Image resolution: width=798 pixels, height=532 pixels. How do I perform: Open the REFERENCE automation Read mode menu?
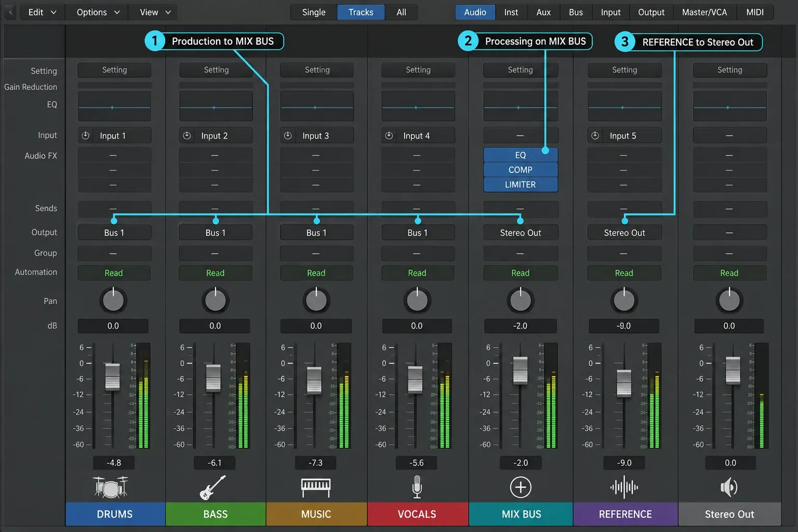pos(624,273)
